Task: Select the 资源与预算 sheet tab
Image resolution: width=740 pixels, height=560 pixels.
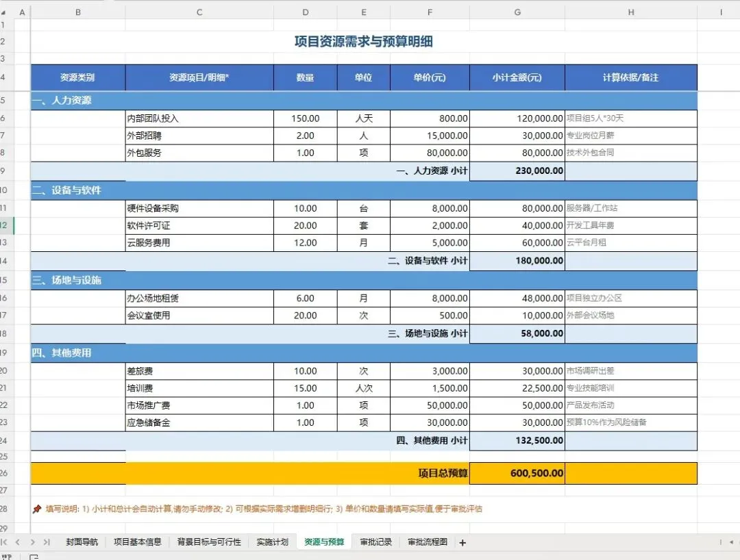Action: coord(324,542)
